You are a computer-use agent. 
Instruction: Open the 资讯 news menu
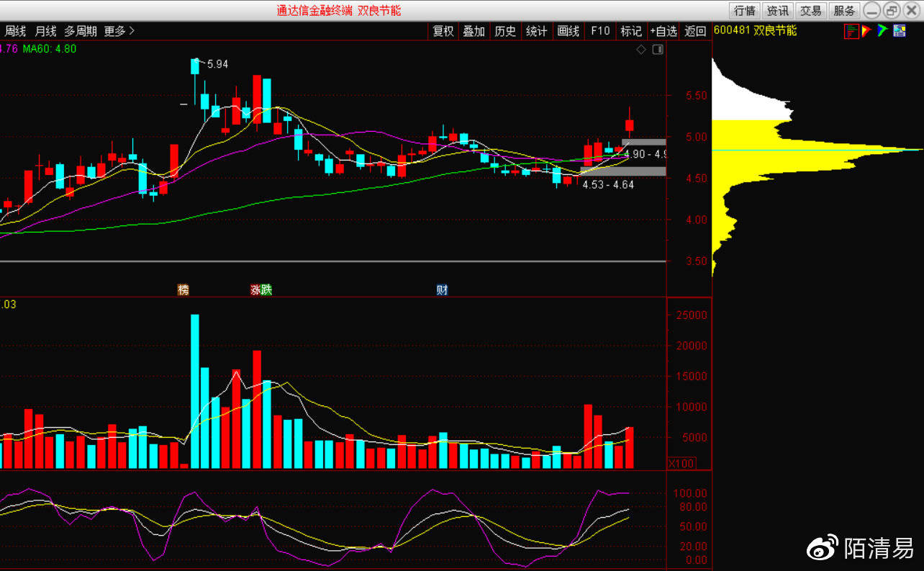coord(778,11)
